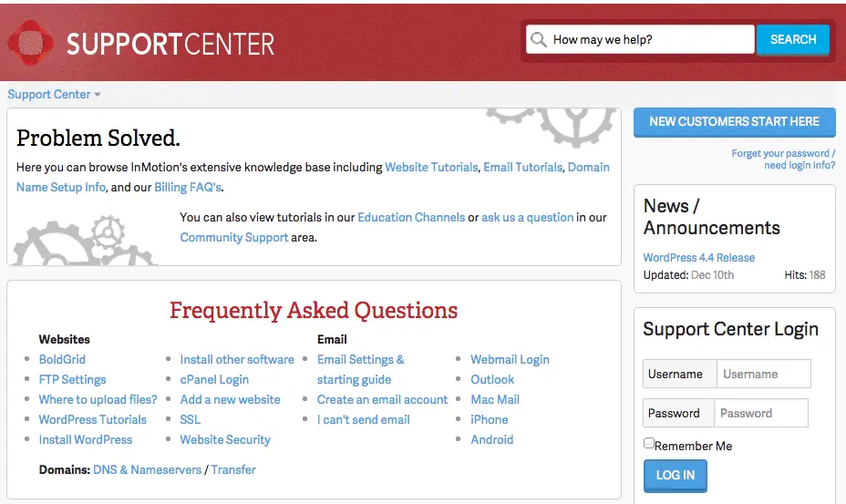This screenshot has width=846, height=504.
Task: Open the cPanel Login FAQ link
Action: pyautogui.click(x=214, y=380)
